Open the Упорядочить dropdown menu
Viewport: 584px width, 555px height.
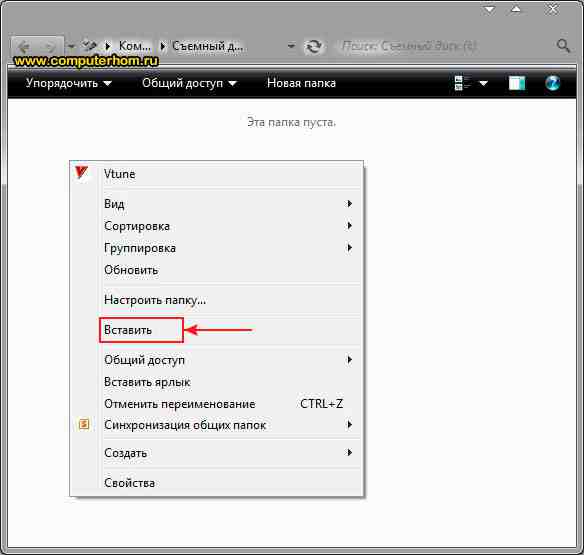pyautogui.click(x=69, y=83)
